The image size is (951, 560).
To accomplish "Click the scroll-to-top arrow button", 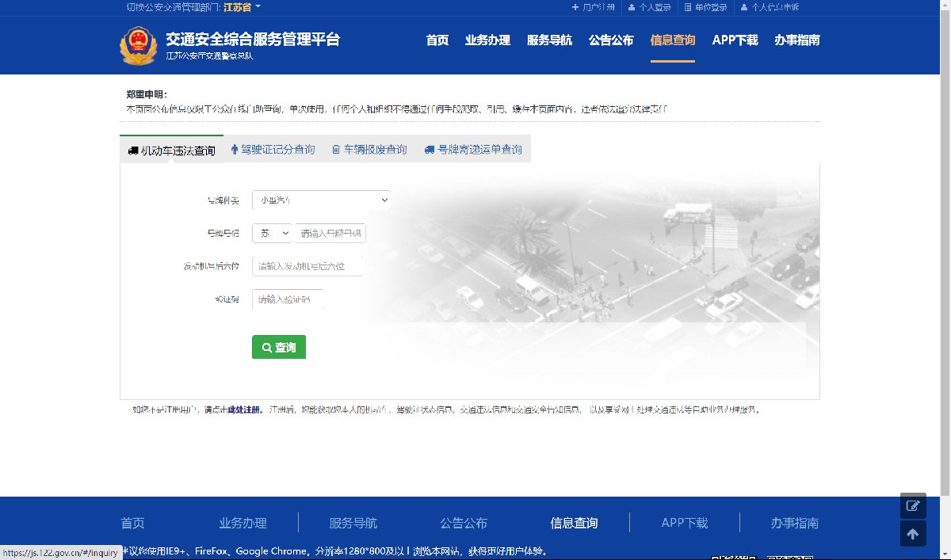I will pos(913,534).
